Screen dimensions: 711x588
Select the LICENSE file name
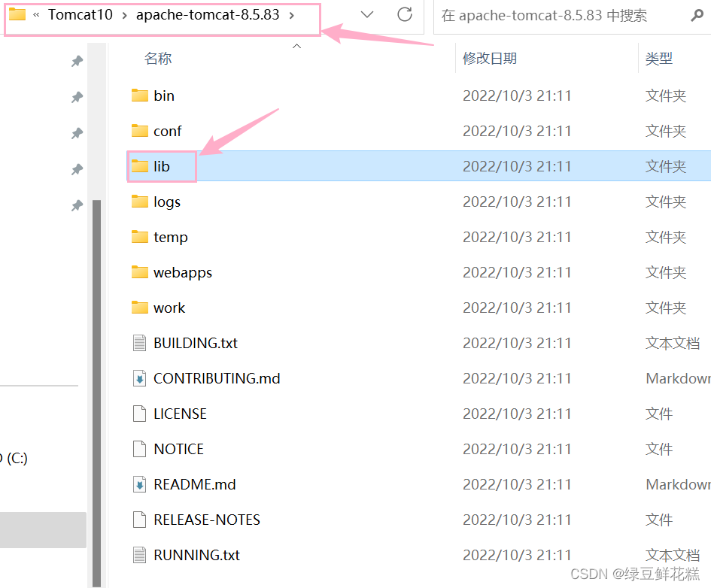coord(180,414)
